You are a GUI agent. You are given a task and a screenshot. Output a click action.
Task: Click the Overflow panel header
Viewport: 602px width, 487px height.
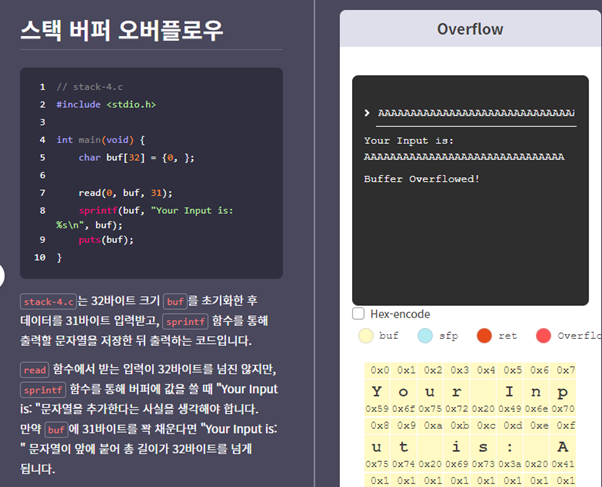tap(470, 29)
